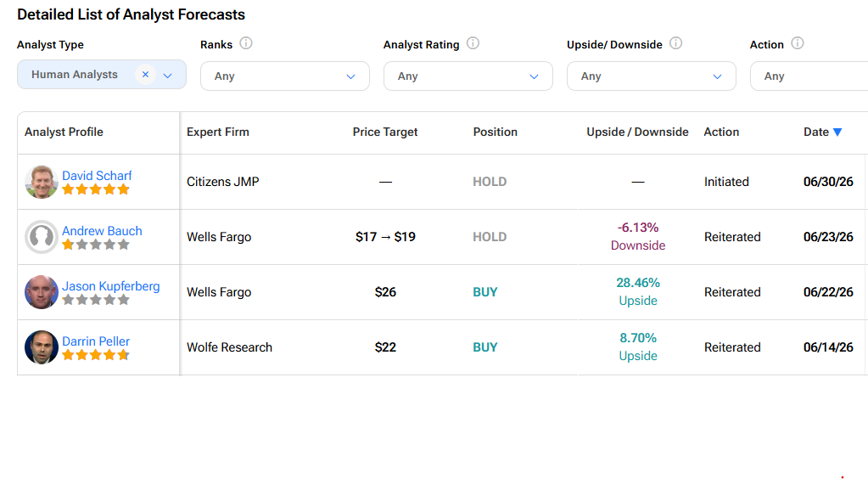Open the Upside/Downside filter dropdown

click(x=651, y=76)
